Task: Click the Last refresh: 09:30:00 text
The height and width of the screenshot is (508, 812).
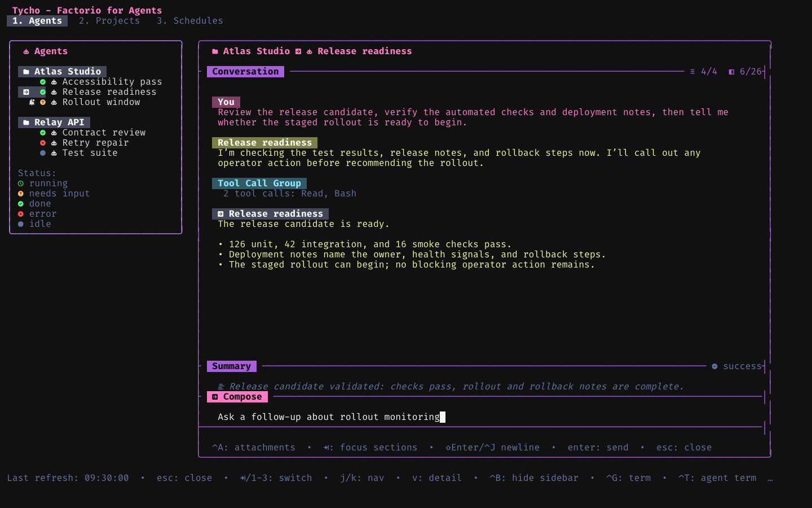Action: click(x=68, y=478)
